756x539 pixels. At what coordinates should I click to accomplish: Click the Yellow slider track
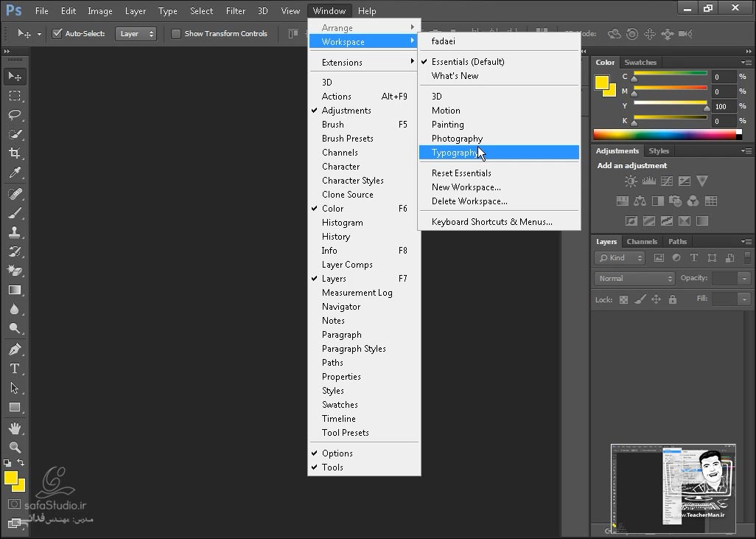coord(671,102)
